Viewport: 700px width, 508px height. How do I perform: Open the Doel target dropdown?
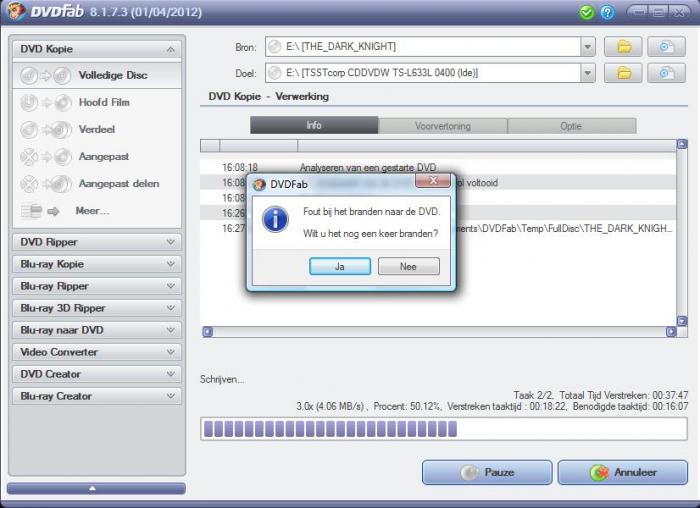click(x=588, y=73)
